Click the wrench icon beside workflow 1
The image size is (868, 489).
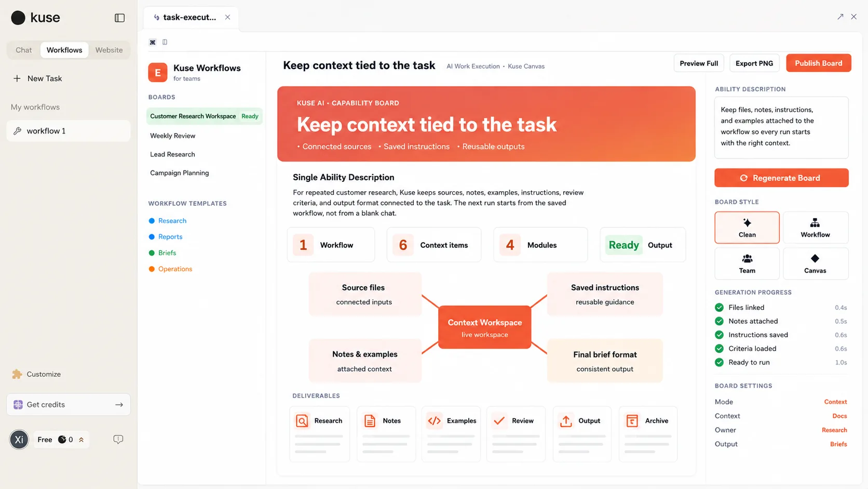[x=18, y=131]
